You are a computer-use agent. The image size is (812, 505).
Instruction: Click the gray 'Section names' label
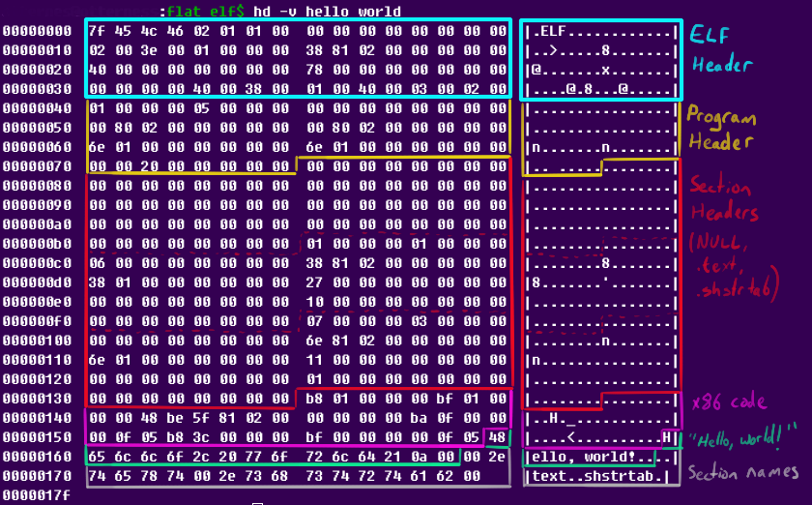[744, 472]
